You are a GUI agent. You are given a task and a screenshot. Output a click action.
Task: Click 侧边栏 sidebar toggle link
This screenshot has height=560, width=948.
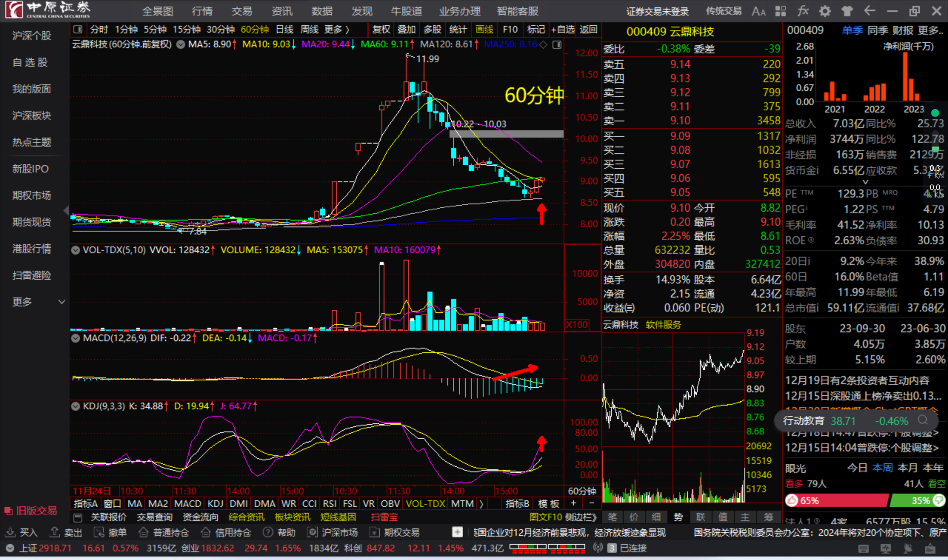point(581,517)
